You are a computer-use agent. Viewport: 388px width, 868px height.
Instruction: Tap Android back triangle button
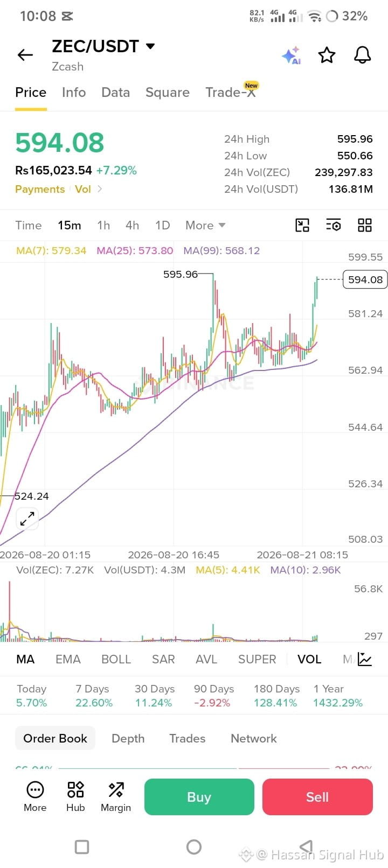tap(306, 847)
